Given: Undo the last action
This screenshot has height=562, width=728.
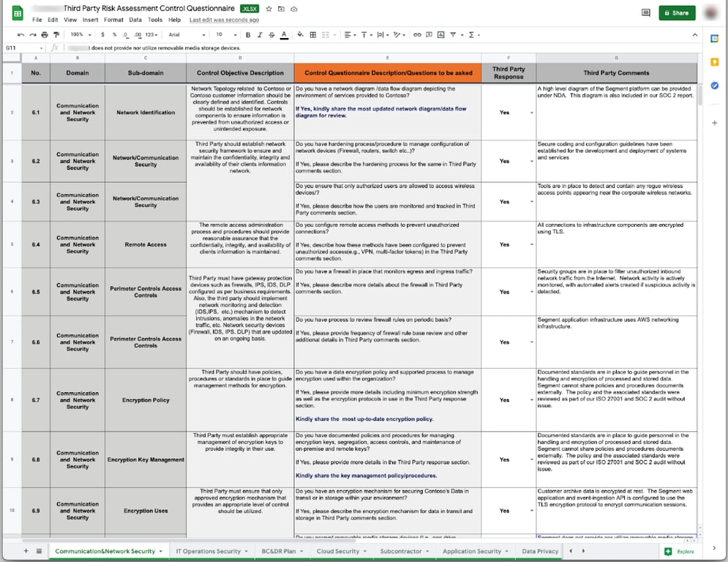Looking at the screenshot, I should pyautogui.click(x=20, y=35).
